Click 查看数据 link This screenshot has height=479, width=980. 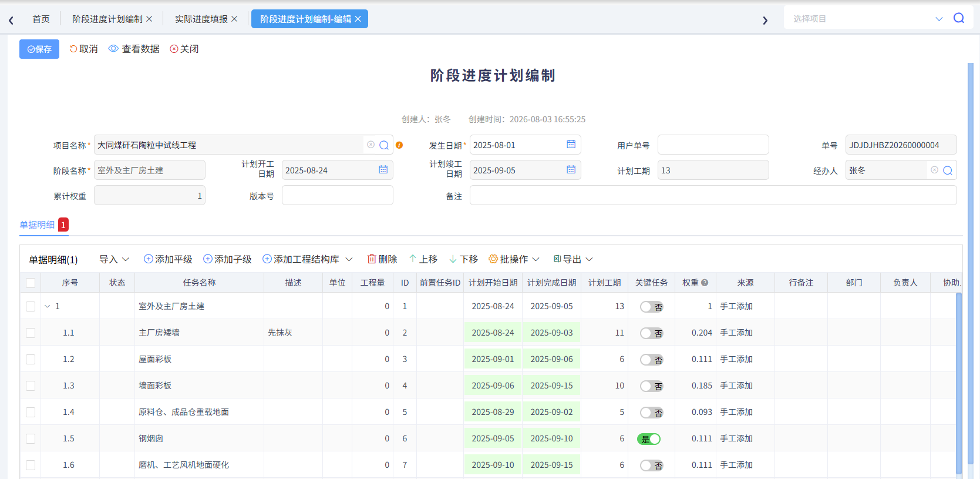[x=134, y=49]
